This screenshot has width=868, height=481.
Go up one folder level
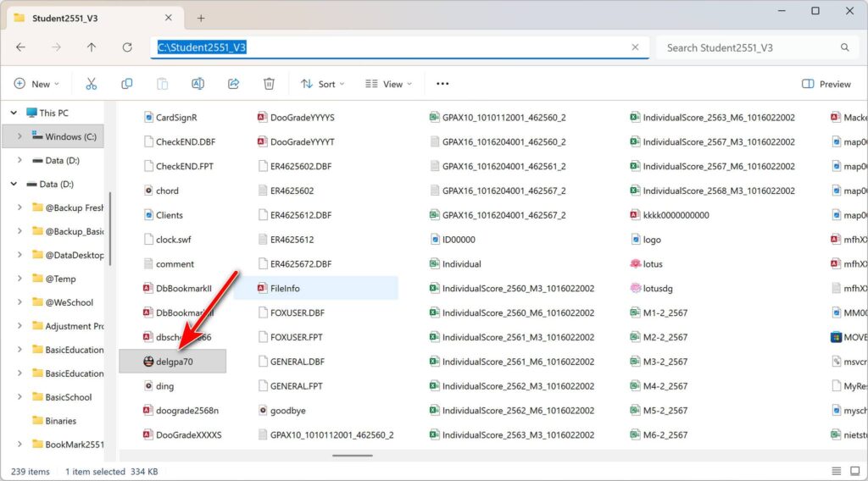(x=92, y=47)
